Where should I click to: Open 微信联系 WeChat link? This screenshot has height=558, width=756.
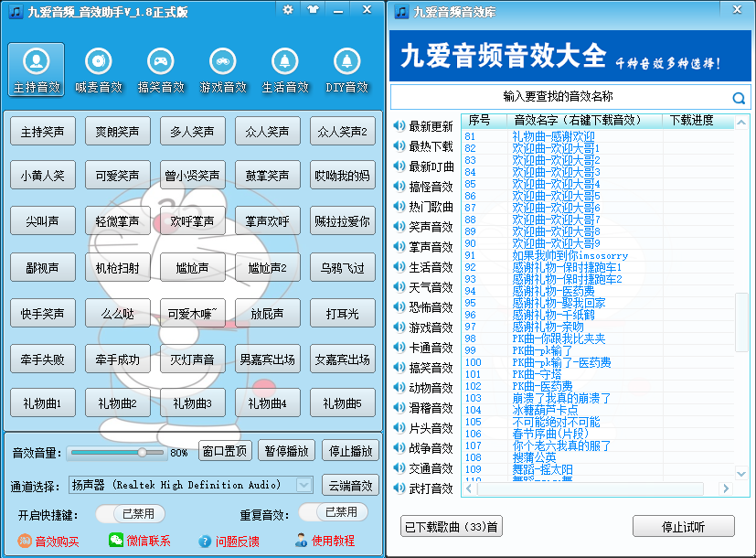pyautogui.click(x=140, y=541)
